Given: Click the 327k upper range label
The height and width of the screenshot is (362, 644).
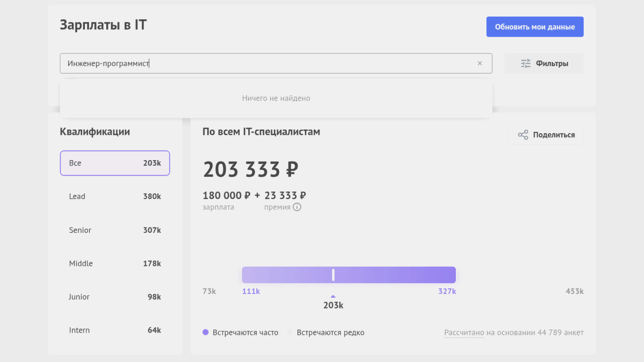Looking at the screenshot, I should 447,291.
